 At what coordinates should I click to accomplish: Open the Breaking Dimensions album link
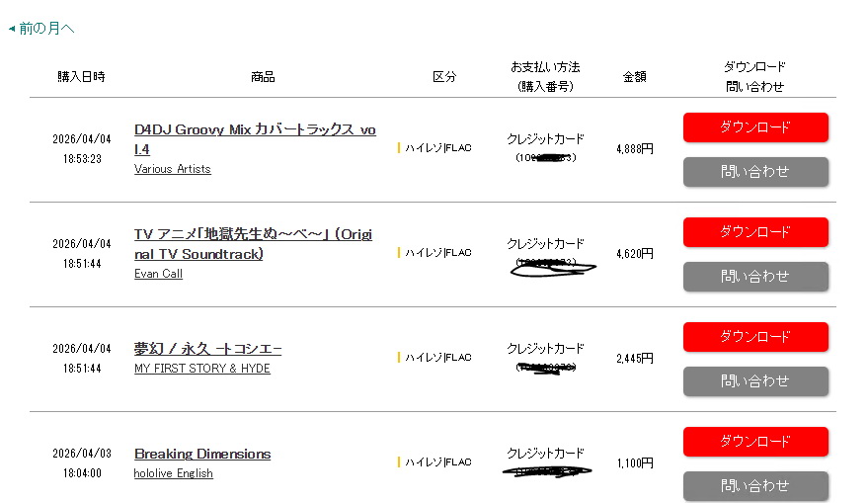pyautogui.click(x=202, y=454)
